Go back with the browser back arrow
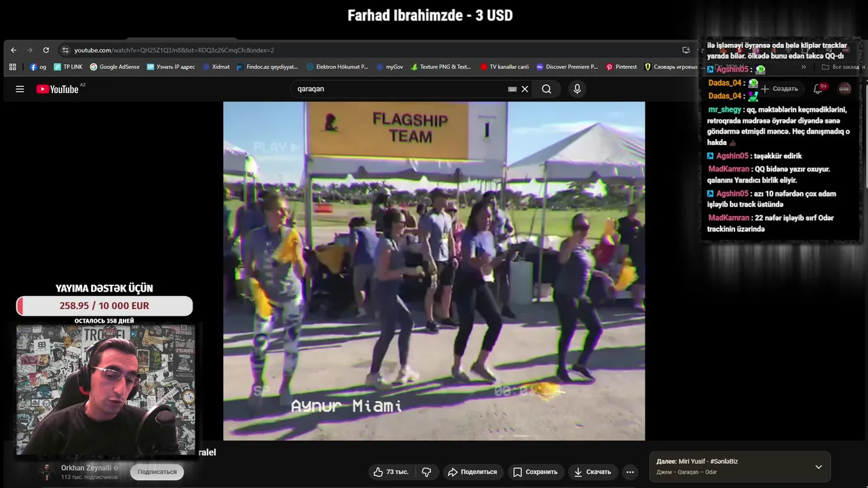The height and width of the screenshot is (488, 868). pos(14,50)
